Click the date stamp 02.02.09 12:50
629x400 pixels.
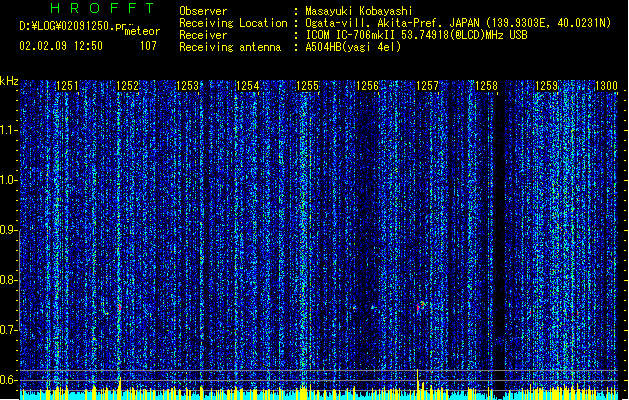(x=61, y=46)
